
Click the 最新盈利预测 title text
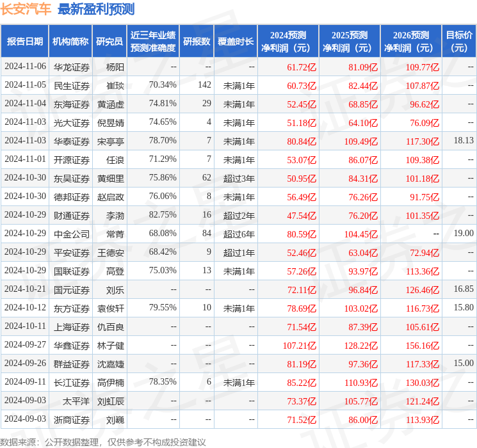[x=96, y=9]
